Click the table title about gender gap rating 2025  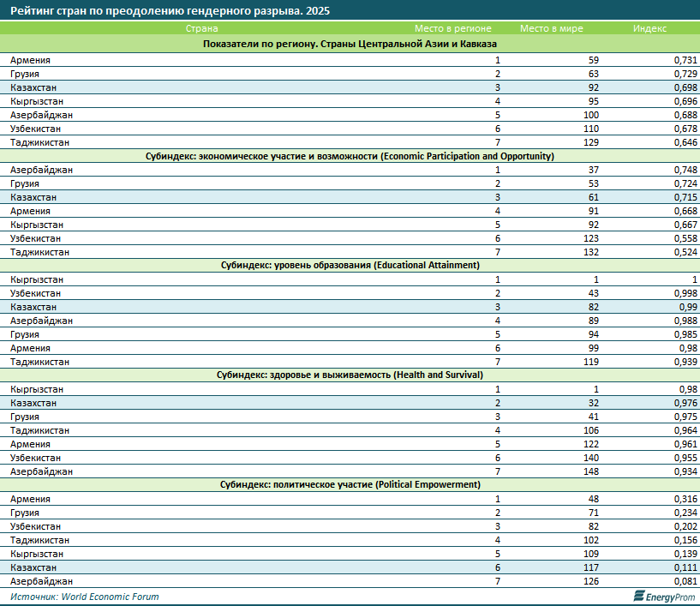click(x=169, y=10)
